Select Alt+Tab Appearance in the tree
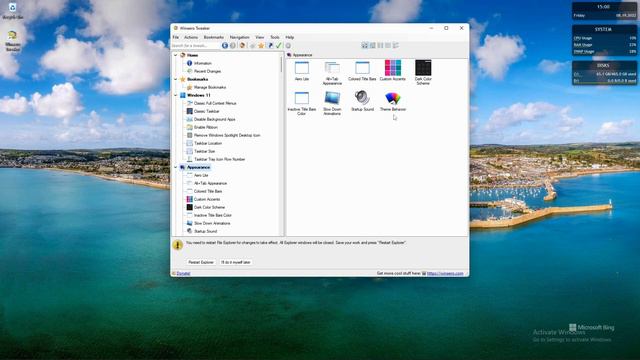 click(210, 183)
